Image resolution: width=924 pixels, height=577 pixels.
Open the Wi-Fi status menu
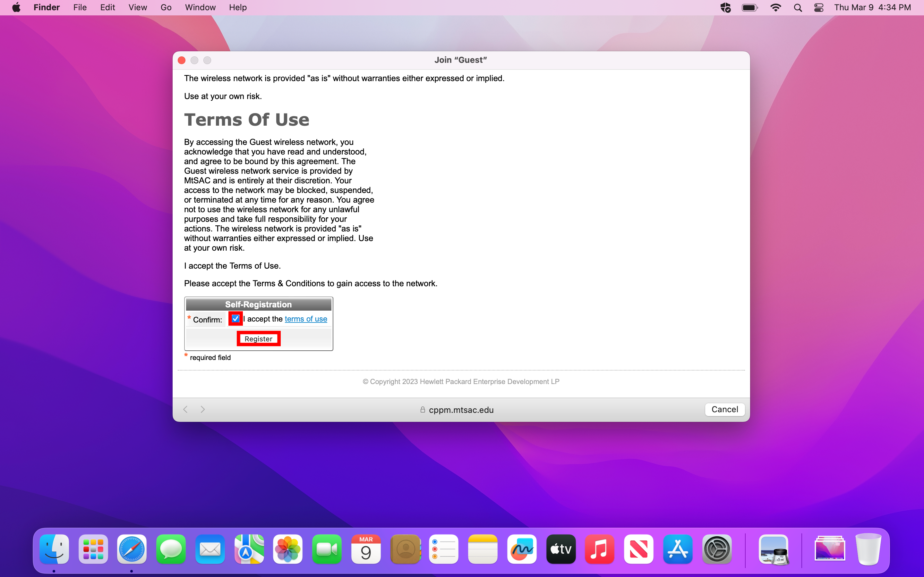pos(775,8)
